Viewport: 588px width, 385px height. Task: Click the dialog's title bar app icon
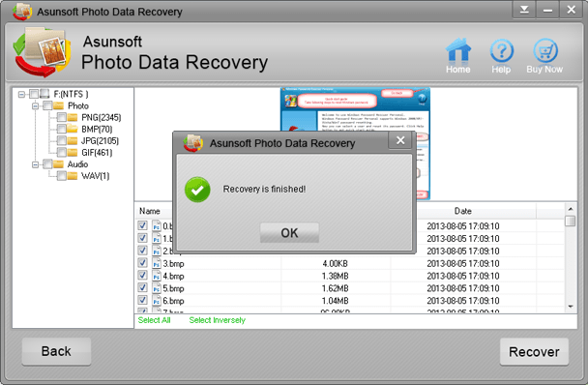coord(193,143)
